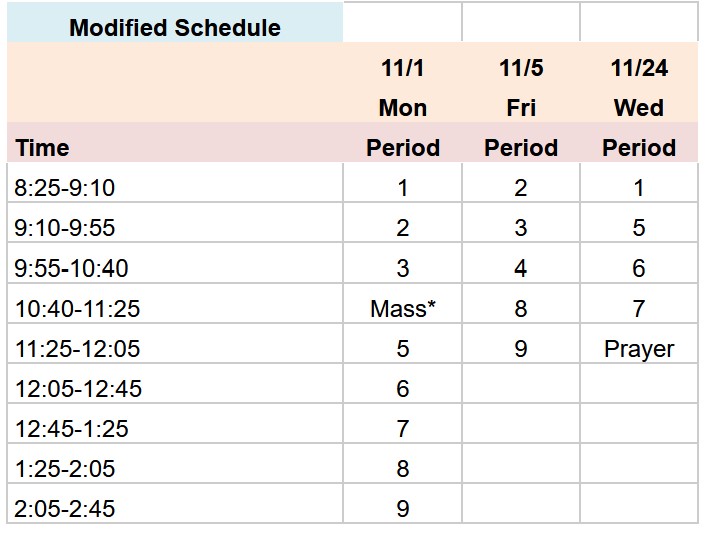Click the Modified Schedule title cell
The width and height of the screenshot is (716, 540).
[175, 27]
